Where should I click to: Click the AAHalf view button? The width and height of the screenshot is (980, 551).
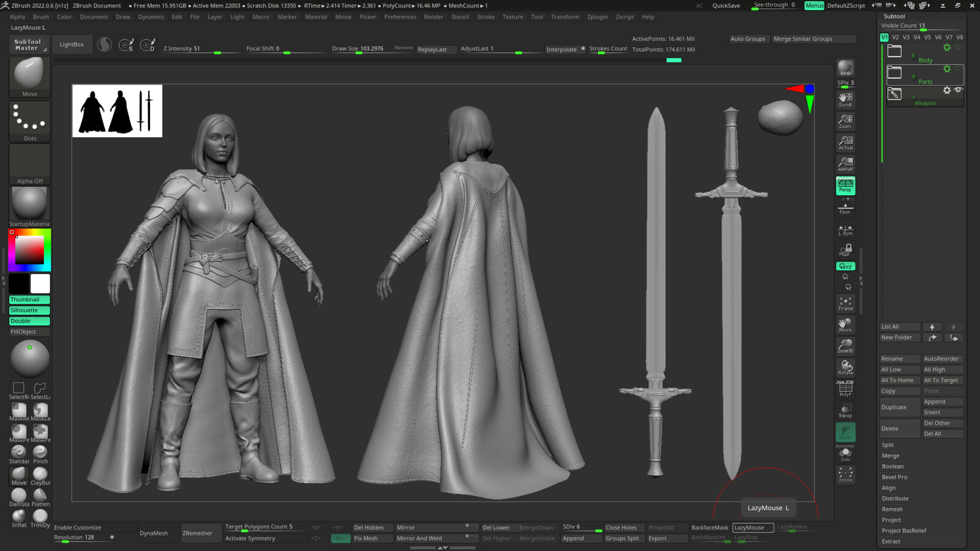(x=845, y=164)
